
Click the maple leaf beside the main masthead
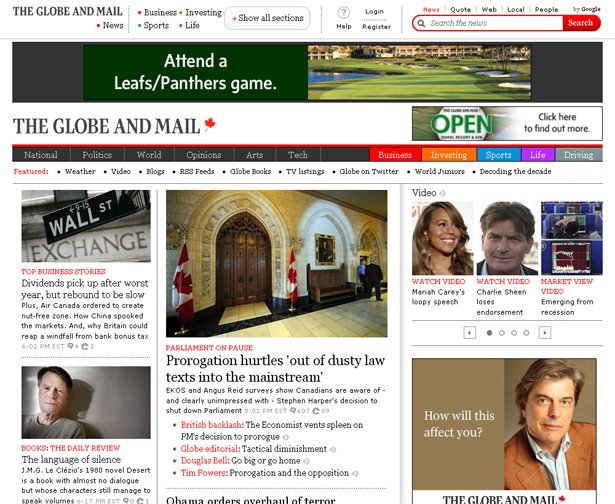210,124
